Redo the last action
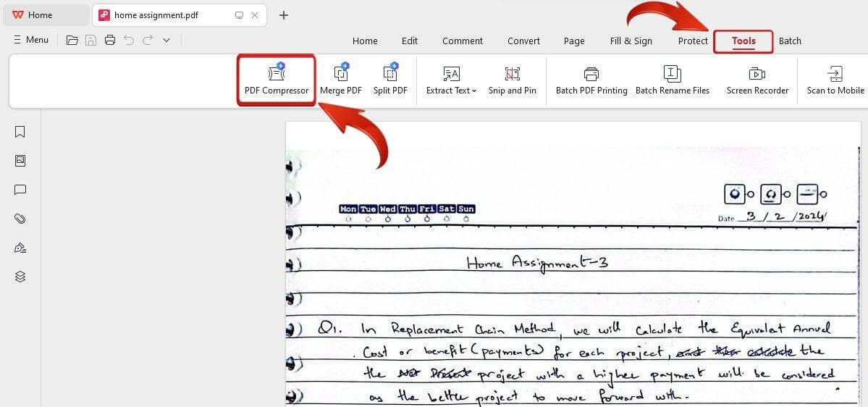This screenshot has width=868, height=407. coord(147,40)
